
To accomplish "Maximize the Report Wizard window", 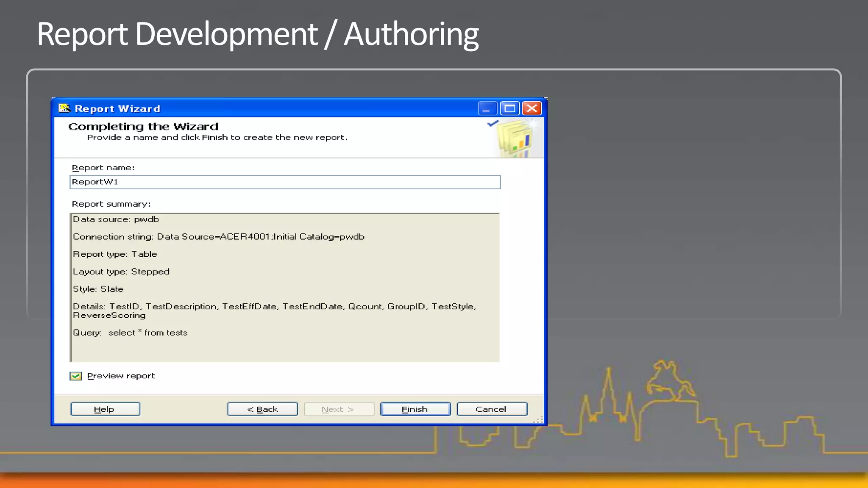I will (509, 108).
